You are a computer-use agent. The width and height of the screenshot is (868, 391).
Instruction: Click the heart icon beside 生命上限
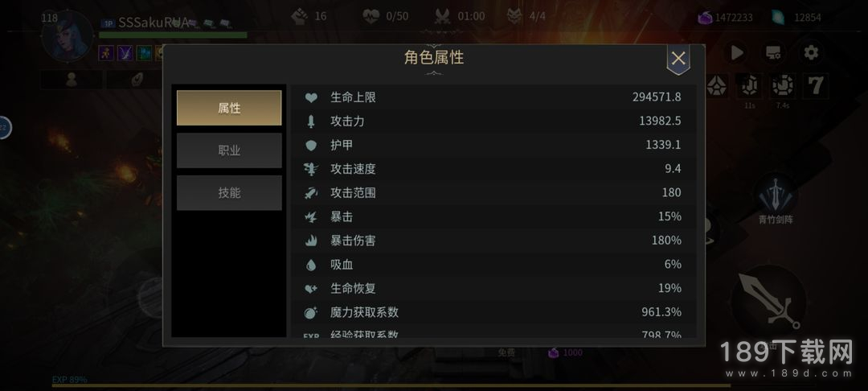pos(311,97)
